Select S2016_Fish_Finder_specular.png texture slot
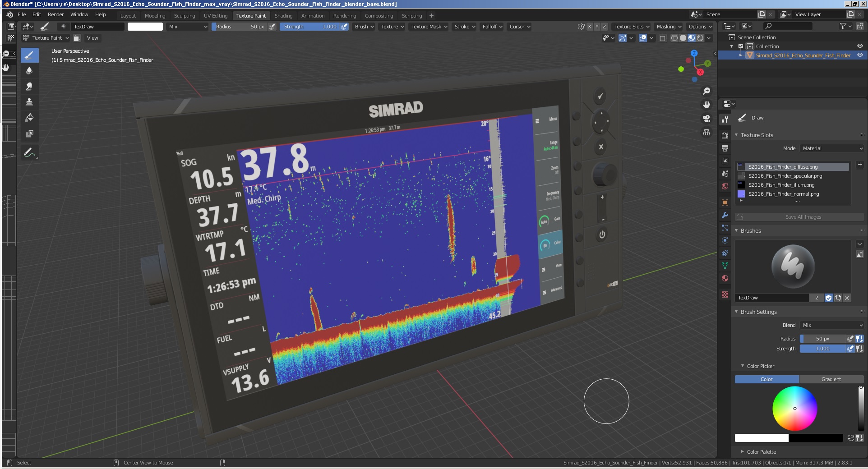This screenshot has width=868, height=469. (x=793, y=176)
